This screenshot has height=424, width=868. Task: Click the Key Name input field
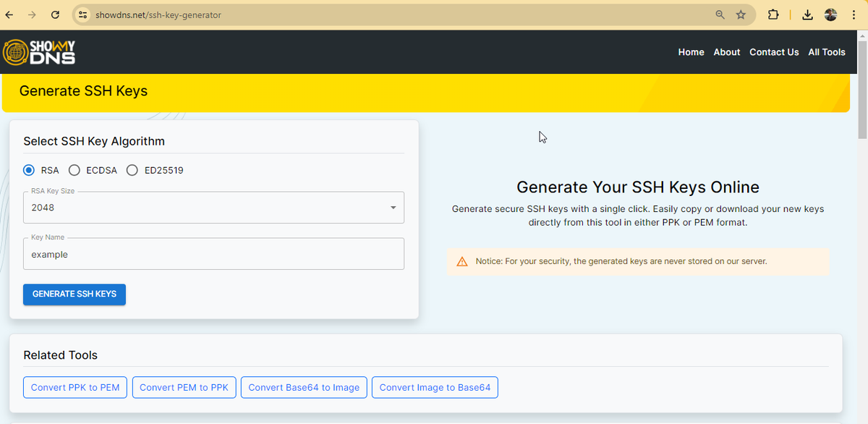click(x=213, y=254)
